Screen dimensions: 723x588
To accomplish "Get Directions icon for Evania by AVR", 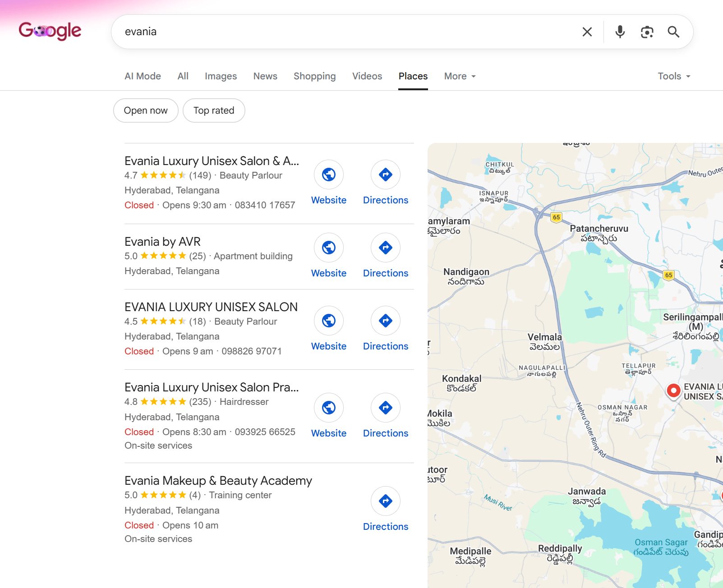I will (386, 248).
